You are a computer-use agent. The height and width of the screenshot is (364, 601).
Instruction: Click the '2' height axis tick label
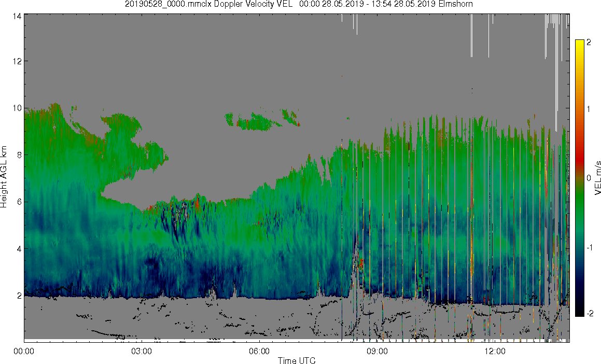click(x=19, y=296)
